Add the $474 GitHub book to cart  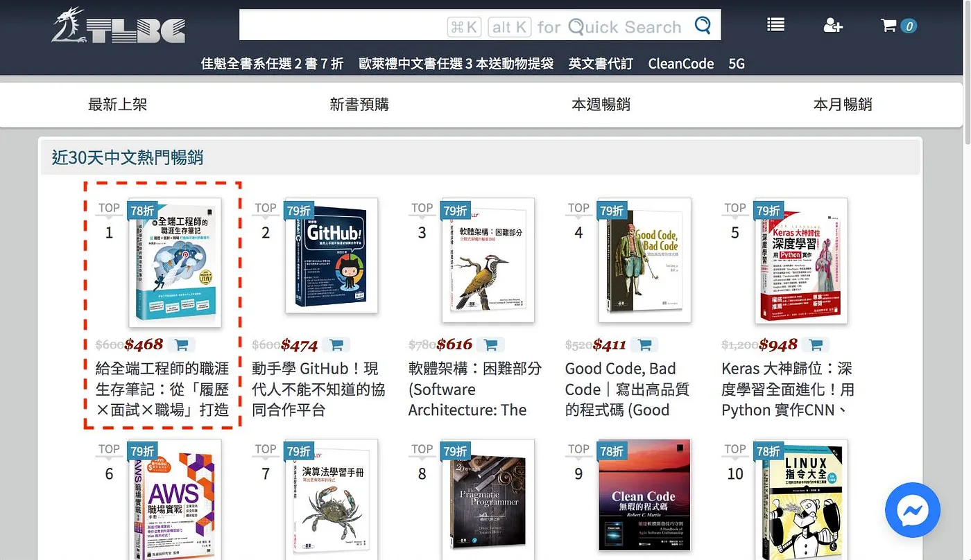pyautogui.click(x=336, y=344)
